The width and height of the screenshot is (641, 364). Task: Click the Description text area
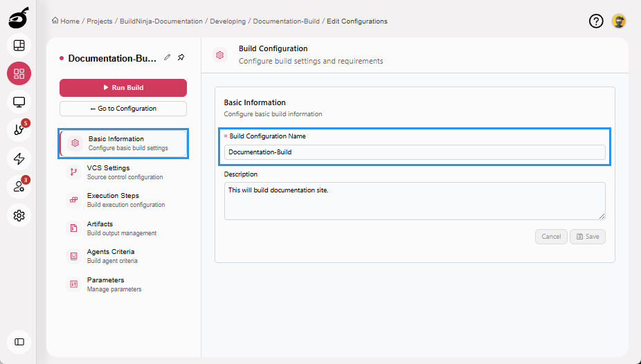pos(415,201)
